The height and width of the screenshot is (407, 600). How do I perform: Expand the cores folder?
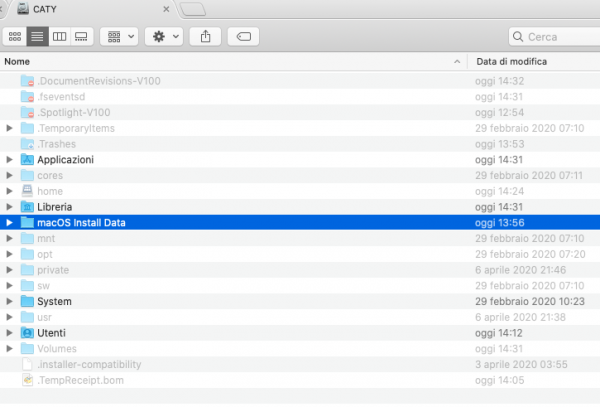[10, 175]
